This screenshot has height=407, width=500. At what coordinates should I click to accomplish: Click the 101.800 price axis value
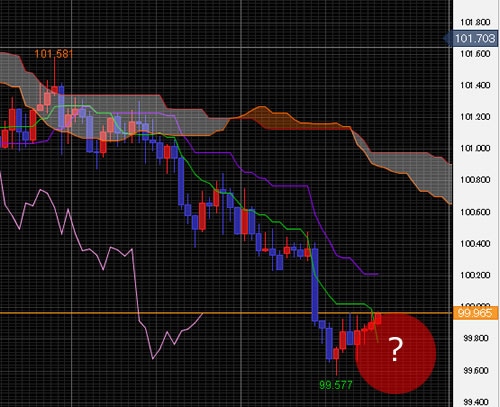point(475,22)
